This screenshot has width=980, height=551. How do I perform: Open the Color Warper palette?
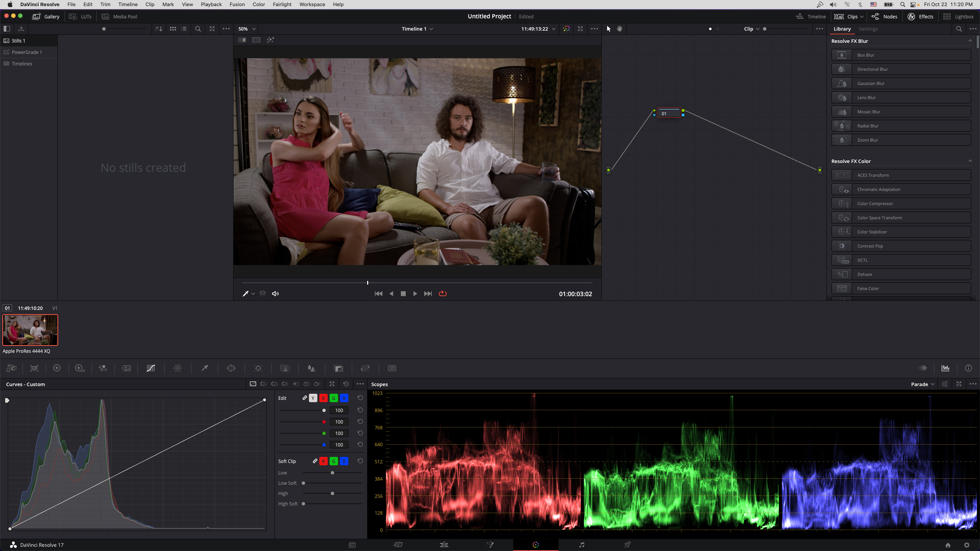(x=178, y=368)
